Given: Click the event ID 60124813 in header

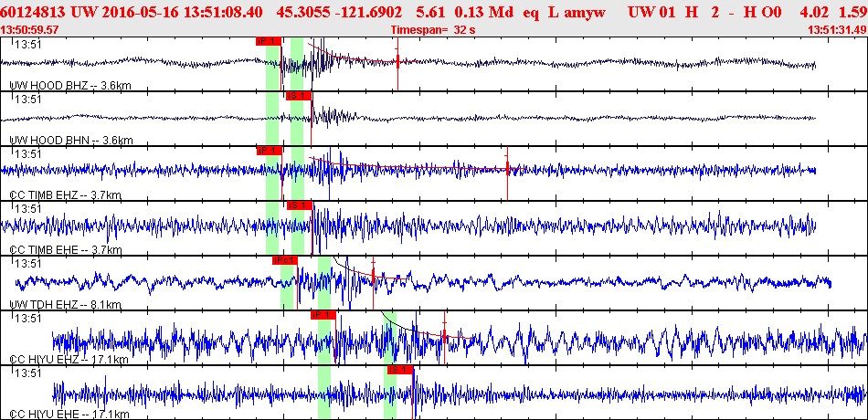Looking at the screenshot, I should (x=34, y=11).
